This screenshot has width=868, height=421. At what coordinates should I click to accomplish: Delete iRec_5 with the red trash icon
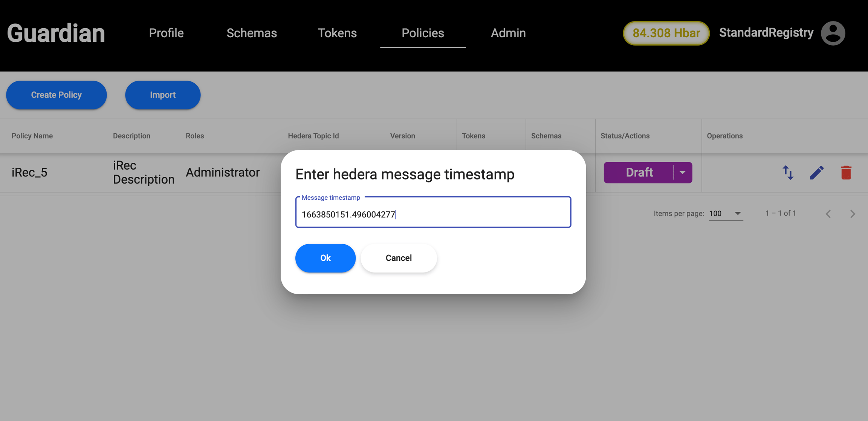(x=846, y=173)
